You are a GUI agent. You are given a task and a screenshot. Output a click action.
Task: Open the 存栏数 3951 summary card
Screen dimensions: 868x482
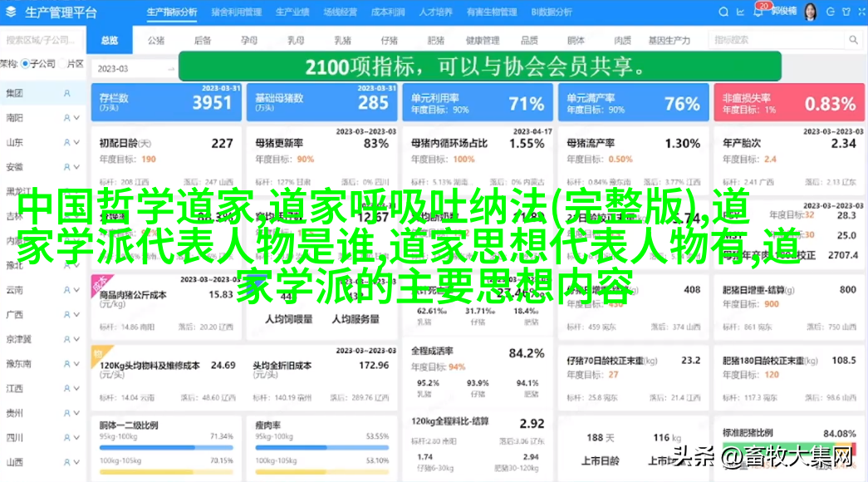(x=165, y=102)
